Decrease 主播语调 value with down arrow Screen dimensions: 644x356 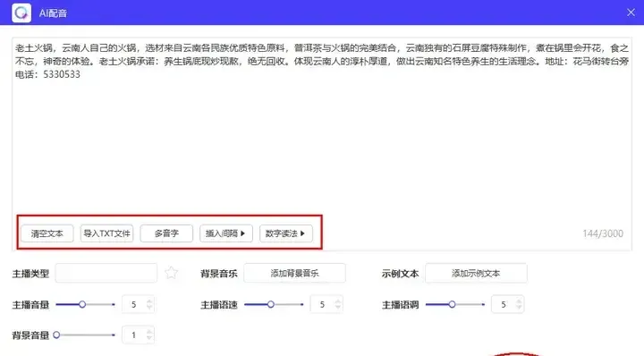tap(519, 308)
